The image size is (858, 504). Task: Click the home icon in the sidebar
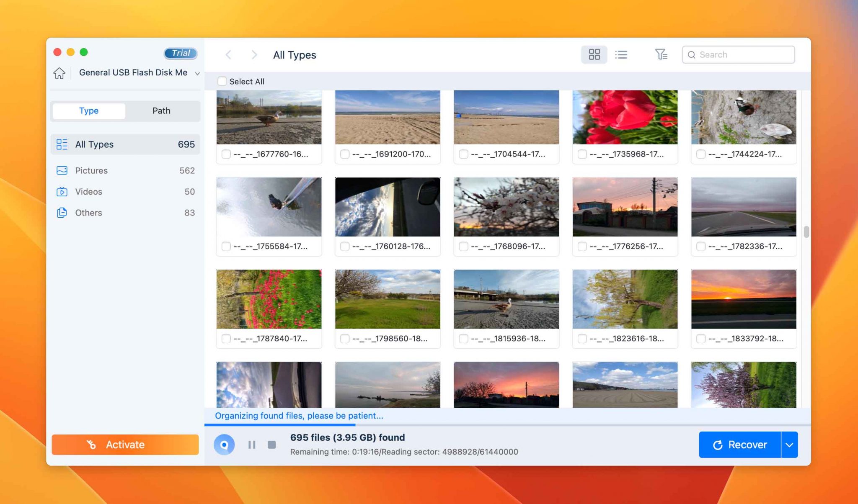click(x=59, y=73)
